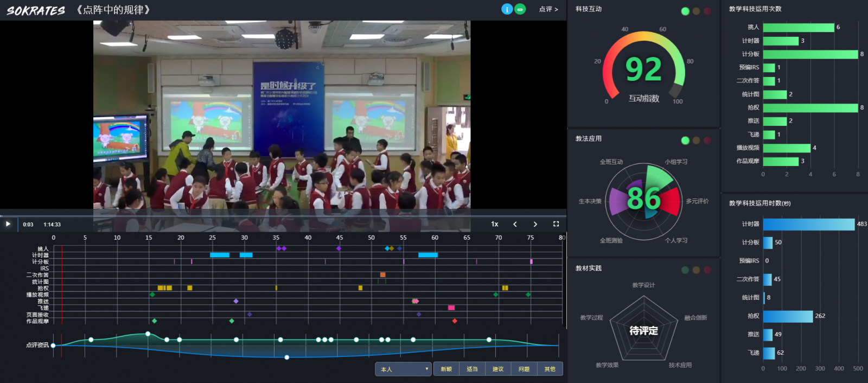The image size is (868, 383).
Task: Select yellow indicator dot in 教材实践 panel
Action: pyautogui.click(x=696, y=270)
